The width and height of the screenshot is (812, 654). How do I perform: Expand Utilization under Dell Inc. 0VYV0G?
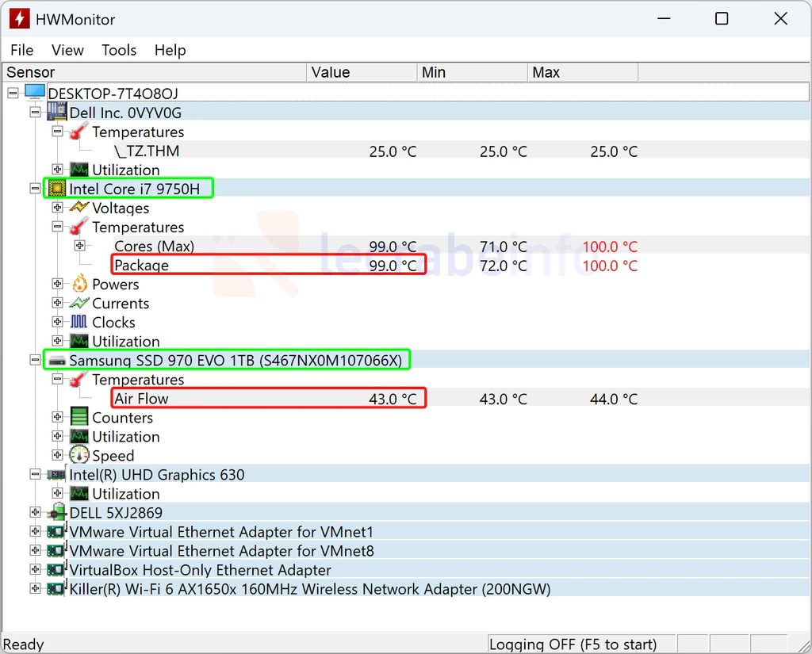click(57, 170)
